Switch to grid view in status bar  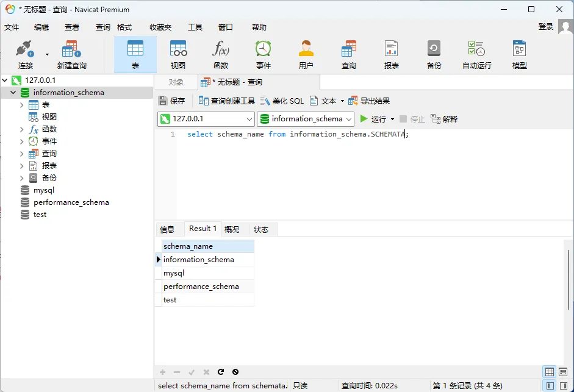550,372
